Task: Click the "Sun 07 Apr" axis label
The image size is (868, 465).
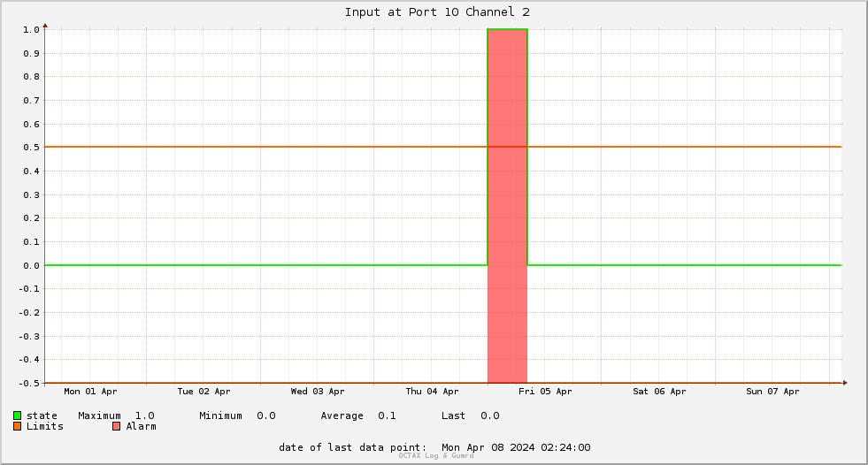Action: tap(772, 392)
